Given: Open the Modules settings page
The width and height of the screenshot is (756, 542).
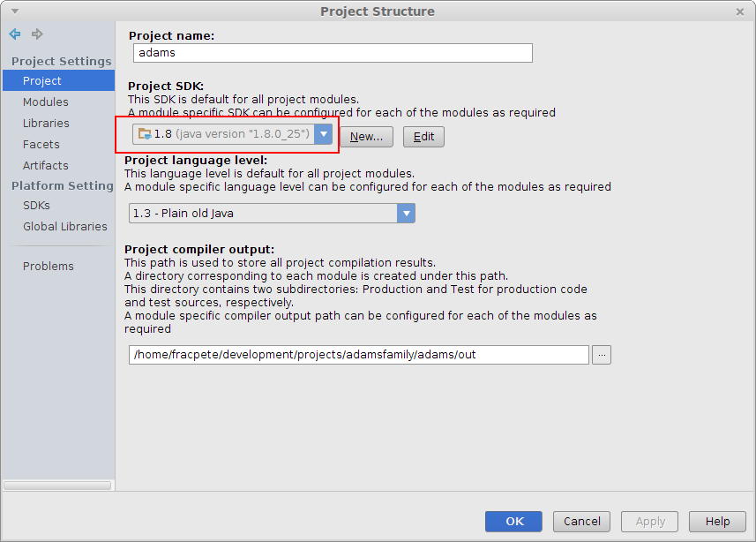Looking at the screenshot, I should [46, 102].
